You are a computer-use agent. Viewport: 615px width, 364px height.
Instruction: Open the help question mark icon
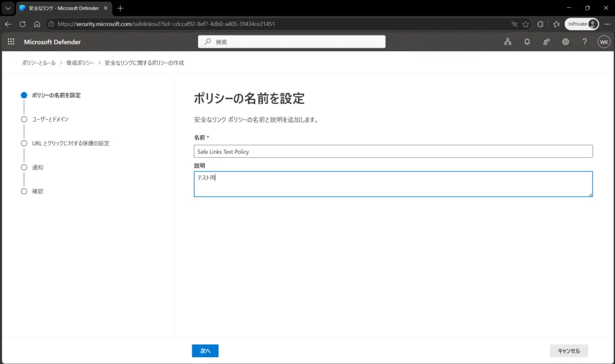click(584, 41)
